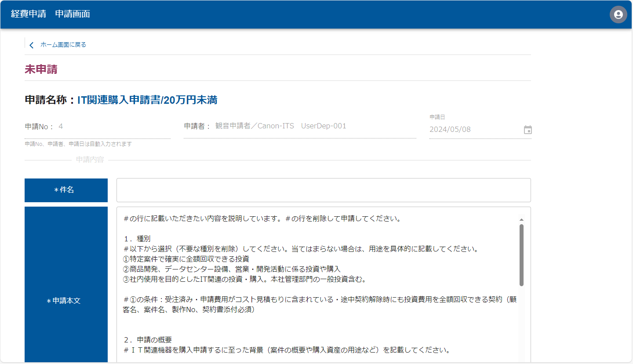Click the line starting ＃①の条件：受注済み
The width and height of the screenshot is (633, 364).
[x=320, y=305]
